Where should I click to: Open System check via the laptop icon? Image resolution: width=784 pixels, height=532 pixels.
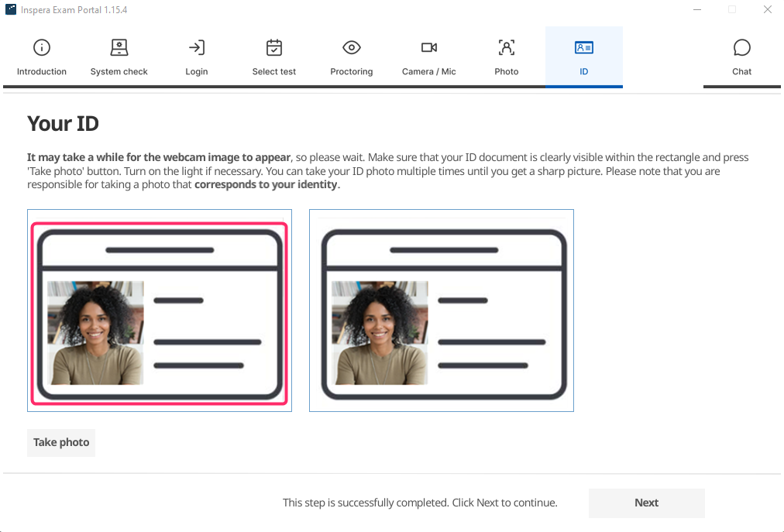point(119,48)
